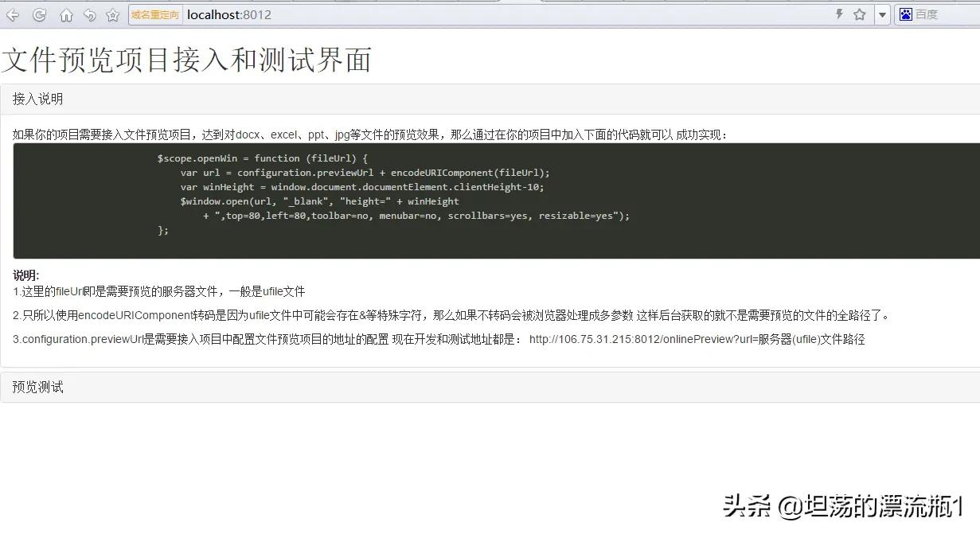
Task: Click the 文件预览项目接入和测试界面 page title
Action: click(187, 60)
